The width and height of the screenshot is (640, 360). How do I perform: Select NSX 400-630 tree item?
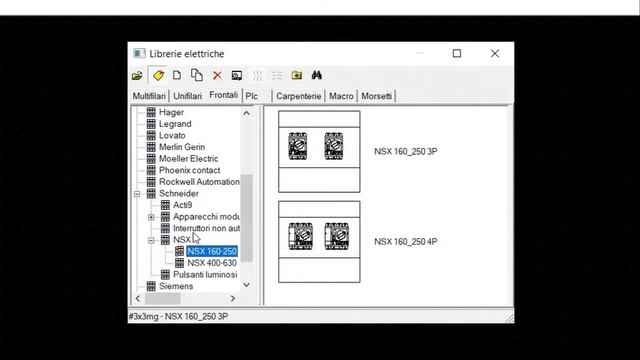[x=212, y=263]
